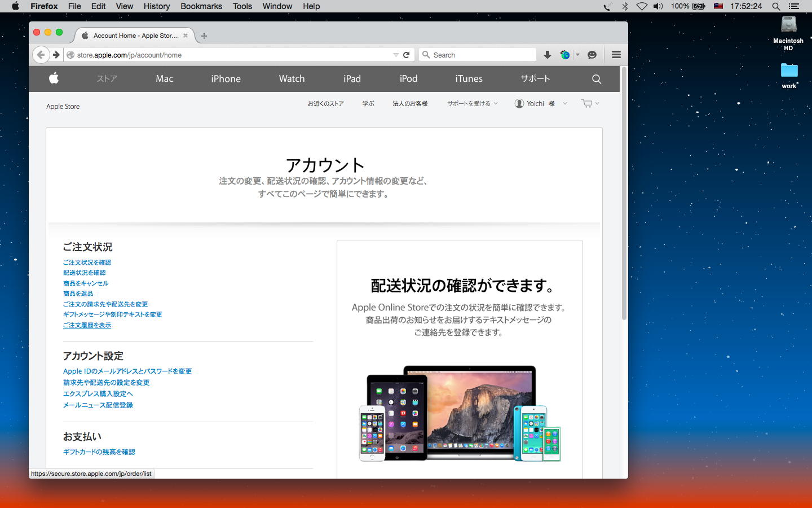This screenshot has width=812, height=508.
Task: Open iPad in Apple navigation
Action: coord(352,79)
